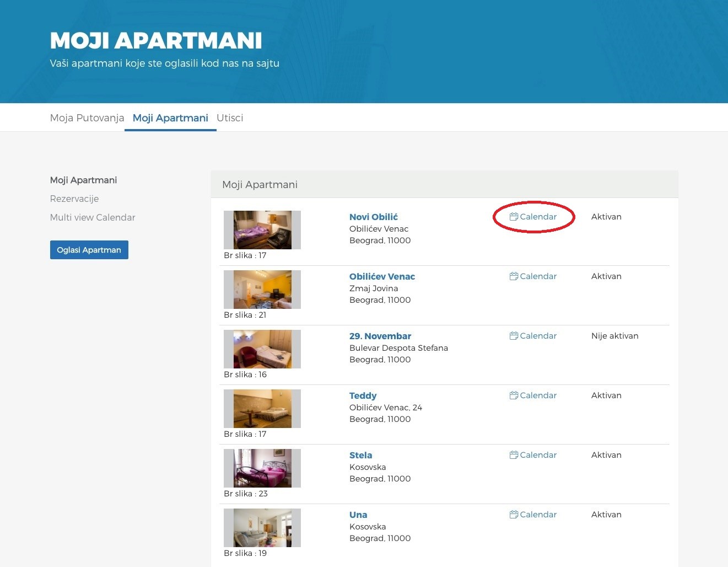Click the Obilićev Venac yellow room thumbnail

[262, 290]
